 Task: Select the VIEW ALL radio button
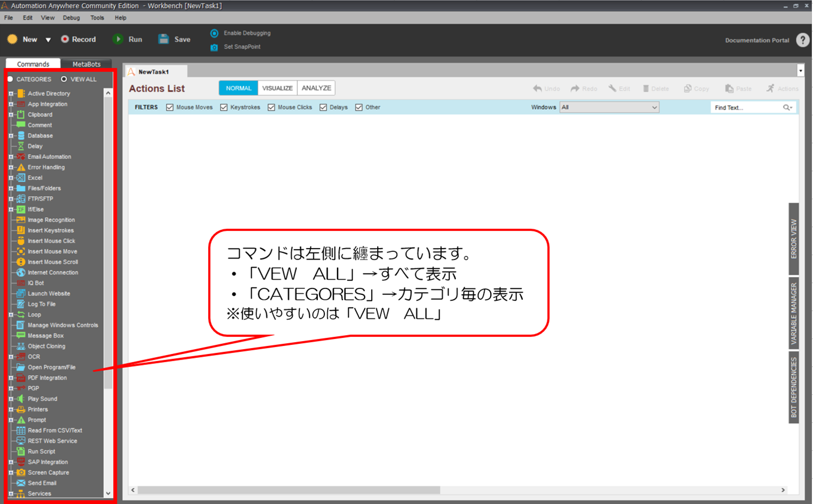[64, 79]
